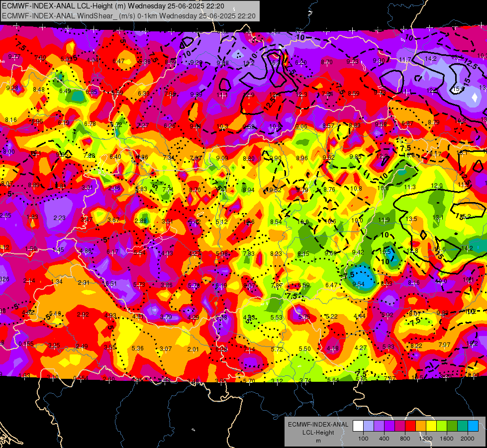This screenshot has width=487, height=448.
Task: Choose the yellow legend color swatch
Action: pyautogui.click(x=431, y=426)
